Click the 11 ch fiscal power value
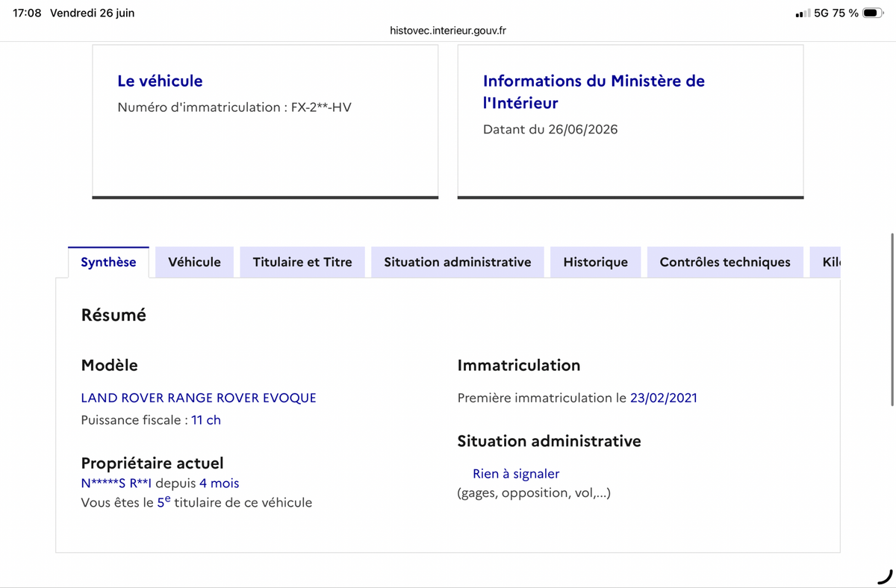The image size is (896, 588). [206, 420]
